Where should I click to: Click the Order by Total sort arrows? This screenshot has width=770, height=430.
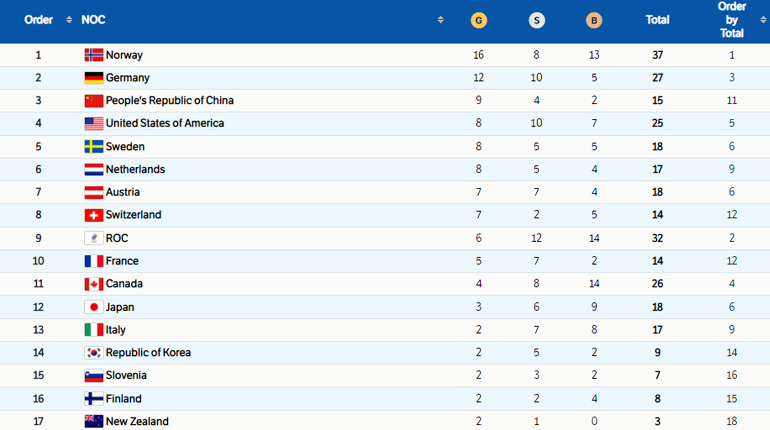pyautogui.click(x=763, y=20)
